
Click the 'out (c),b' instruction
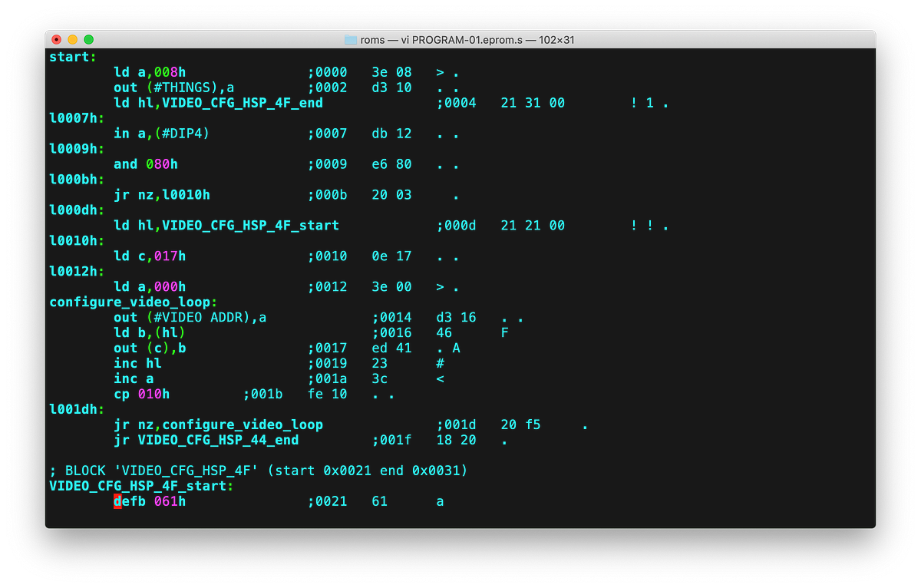click(x=150, y=349)
